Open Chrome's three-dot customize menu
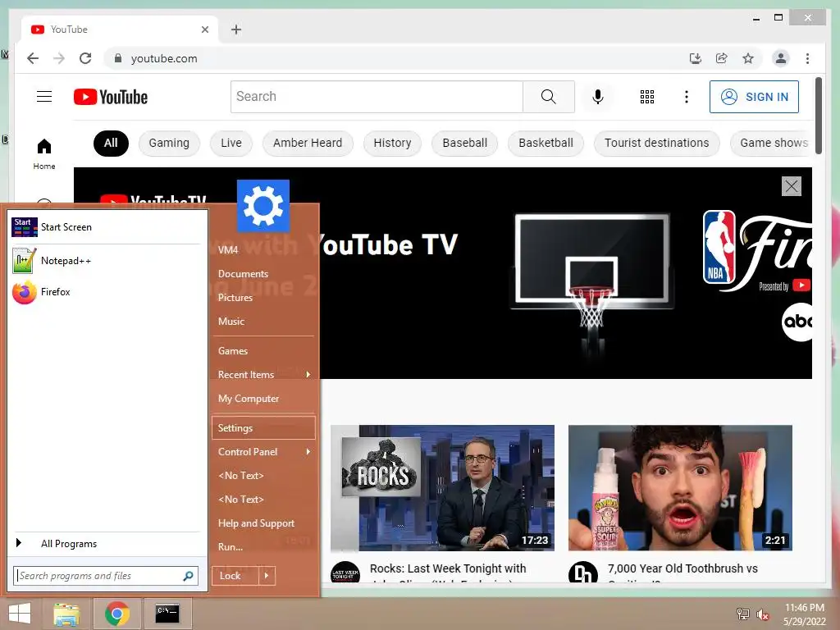This screenshot has width=840, height=630. pyautogui.click(x=807, y=58)
